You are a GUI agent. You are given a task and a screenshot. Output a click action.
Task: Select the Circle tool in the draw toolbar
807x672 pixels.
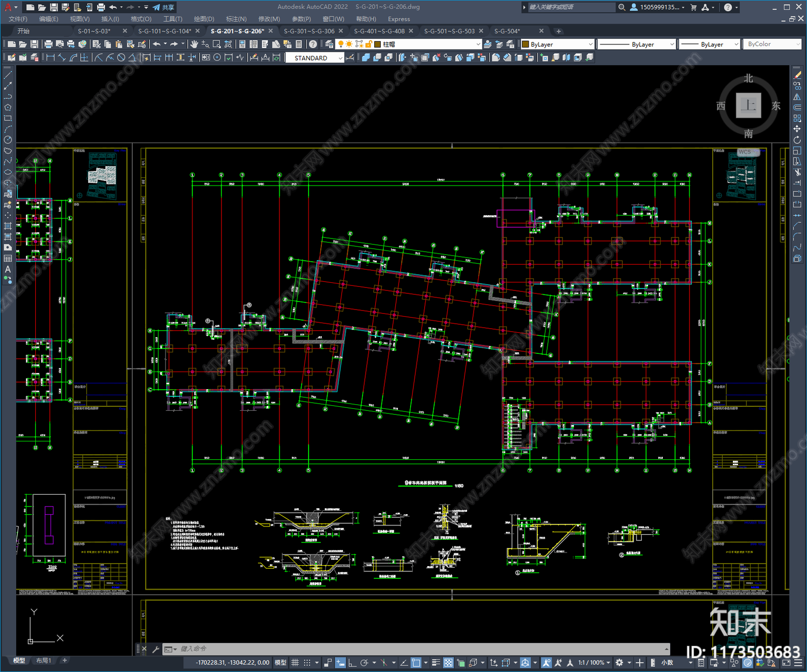click(x=8, y=140)
